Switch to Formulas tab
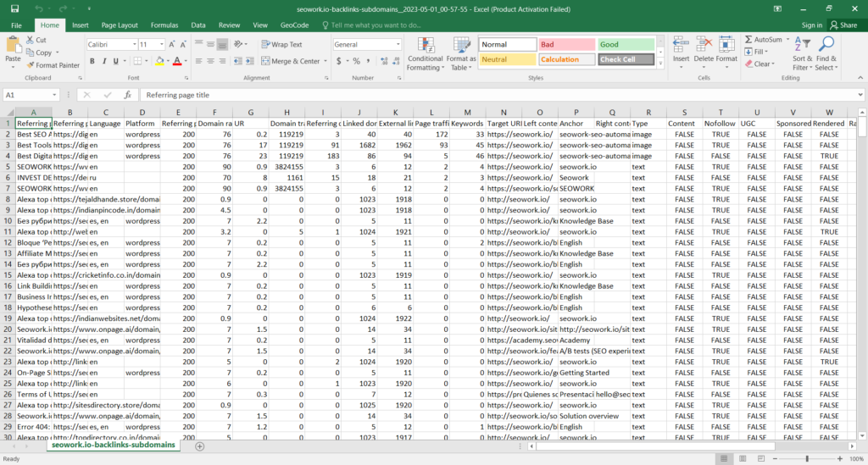This screenshot has width=868, height=465. (164, 25)
